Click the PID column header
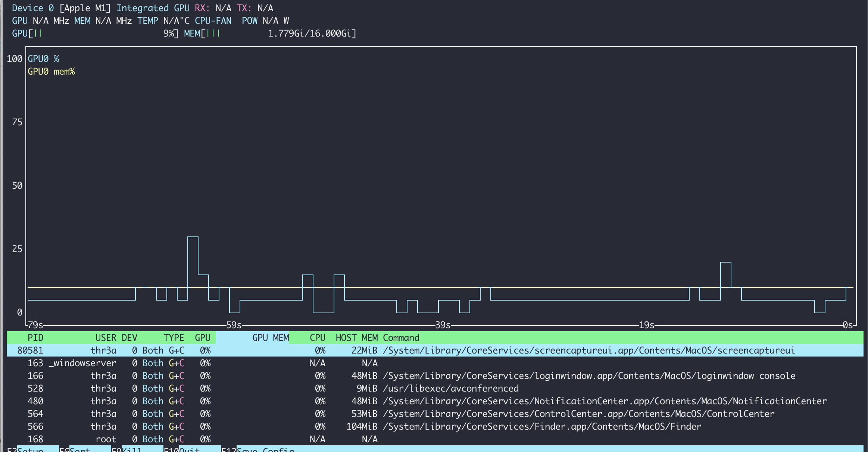 click(35, 338)
